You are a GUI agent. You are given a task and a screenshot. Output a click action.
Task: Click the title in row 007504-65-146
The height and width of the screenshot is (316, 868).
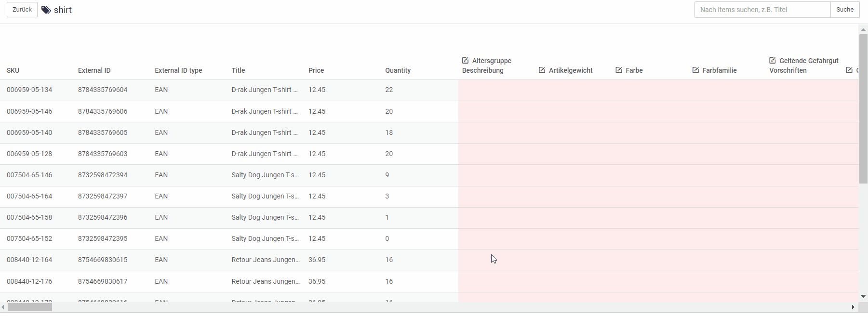tap(265, 175)
